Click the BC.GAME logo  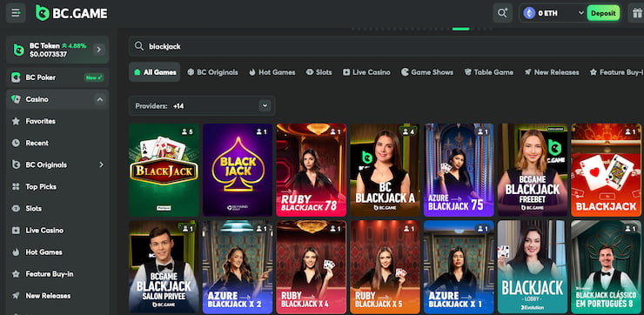(71, 13)
